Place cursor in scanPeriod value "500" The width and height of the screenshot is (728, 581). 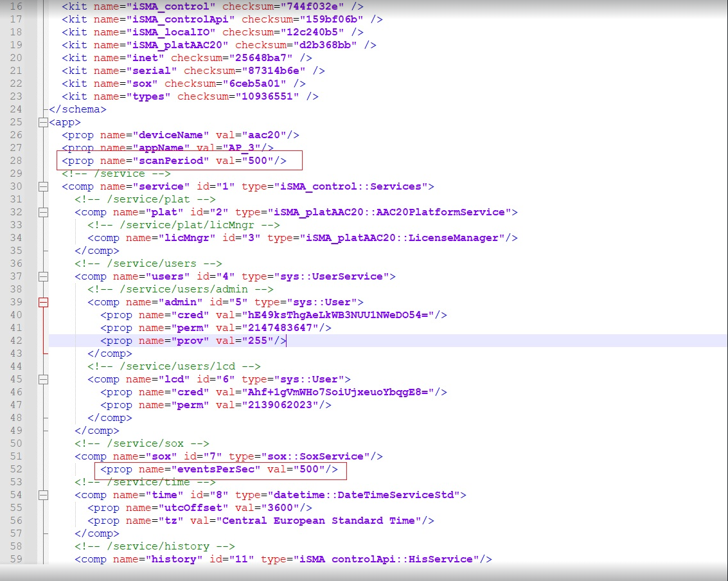[260, 161]
